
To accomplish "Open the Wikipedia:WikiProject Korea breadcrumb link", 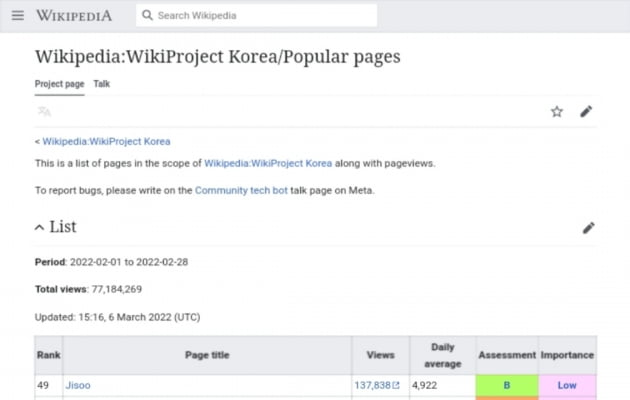I will 106,141.
